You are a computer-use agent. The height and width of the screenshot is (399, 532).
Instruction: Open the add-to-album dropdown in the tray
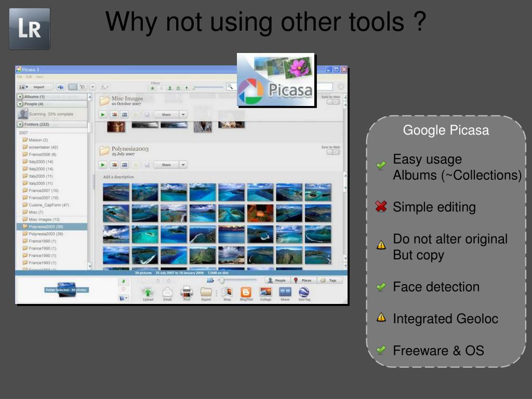tap(124, 298)
